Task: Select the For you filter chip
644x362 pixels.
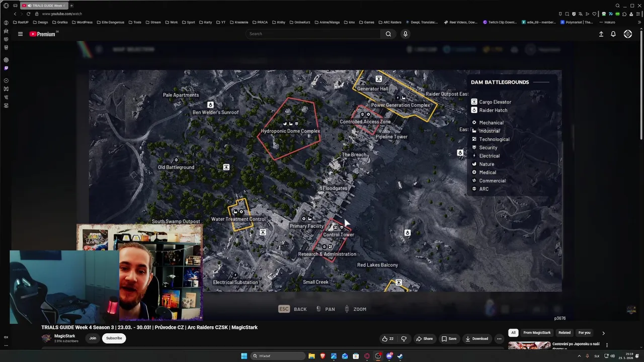Action: [x=584, y=333]
